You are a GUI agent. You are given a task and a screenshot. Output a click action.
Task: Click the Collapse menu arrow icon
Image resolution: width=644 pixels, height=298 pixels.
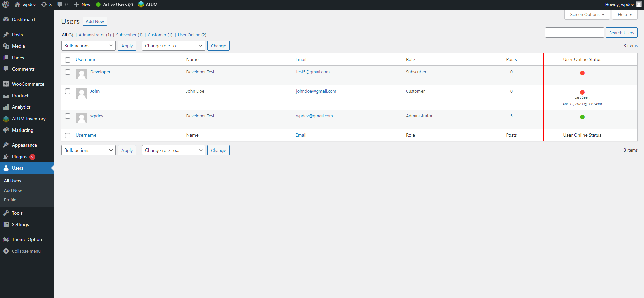click(x=6, y=251)
